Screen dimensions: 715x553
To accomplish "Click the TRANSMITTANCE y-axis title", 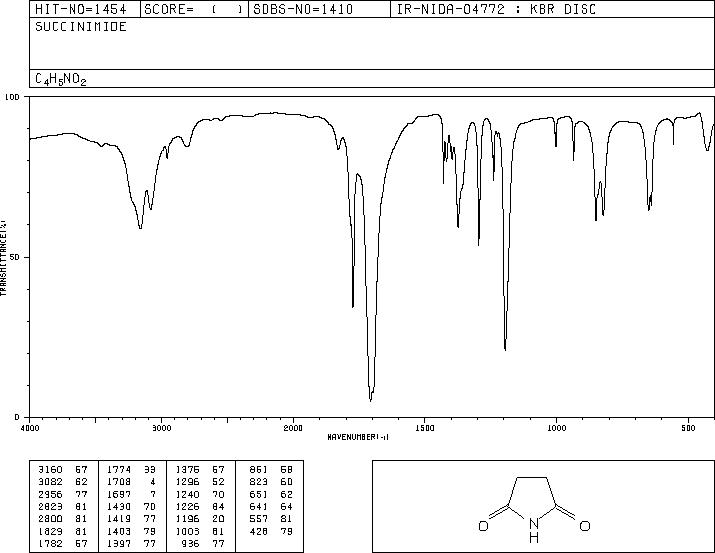I will 3,258.
